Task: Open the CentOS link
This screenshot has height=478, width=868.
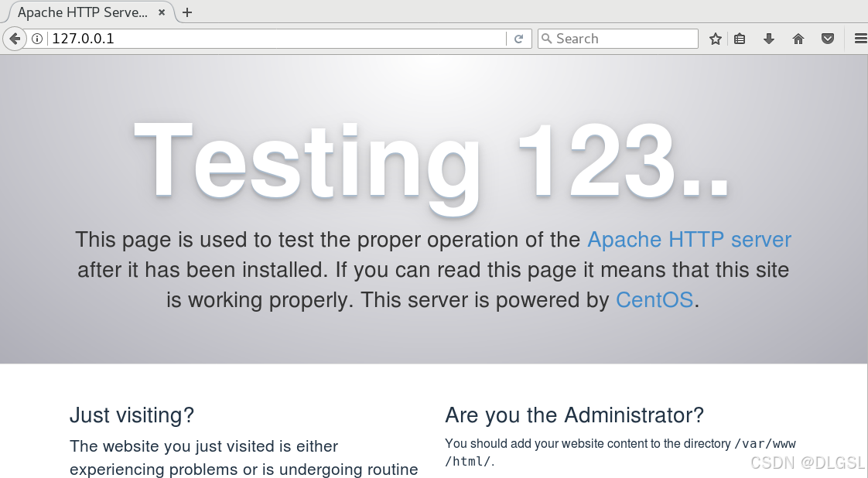Action: (x=654, y=300)
